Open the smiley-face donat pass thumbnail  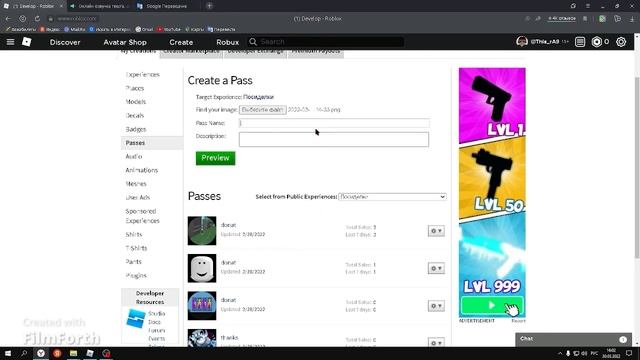(202, 268)
